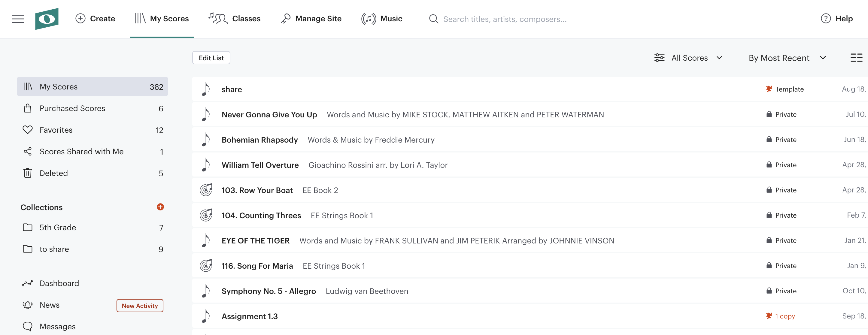Click the Private label on Bohemian Rhapsody
The height and width of the screenshot is (335, 868).
point(786,139)
